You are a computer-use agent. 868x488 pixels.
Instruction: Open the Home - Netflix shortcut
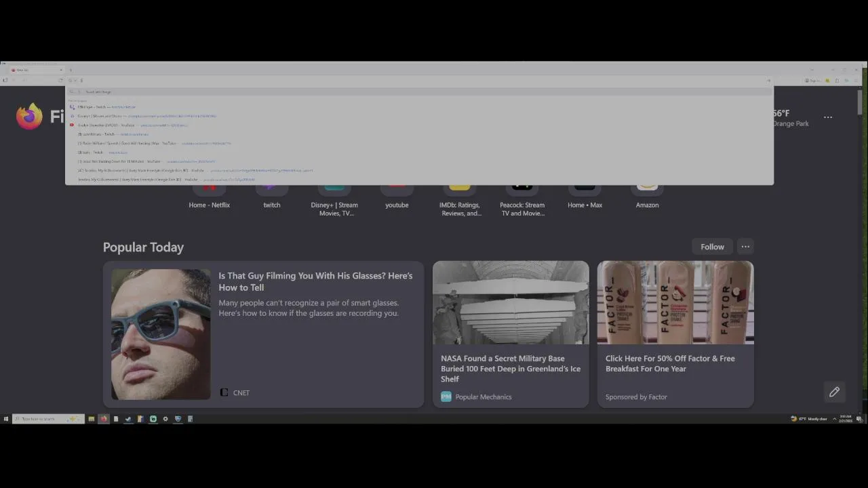coord(209,197)
